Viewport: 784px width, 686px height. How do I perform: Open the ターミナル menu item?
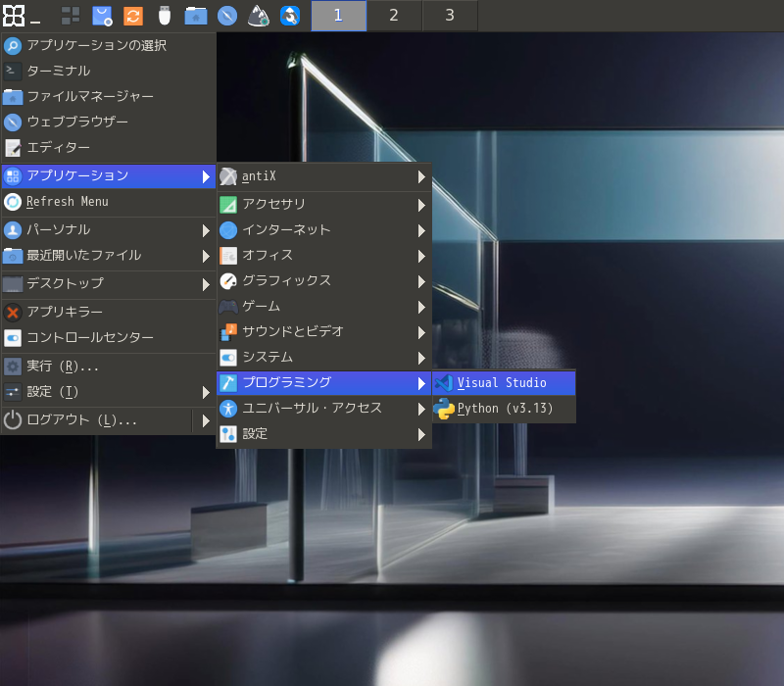coord(59,71)
